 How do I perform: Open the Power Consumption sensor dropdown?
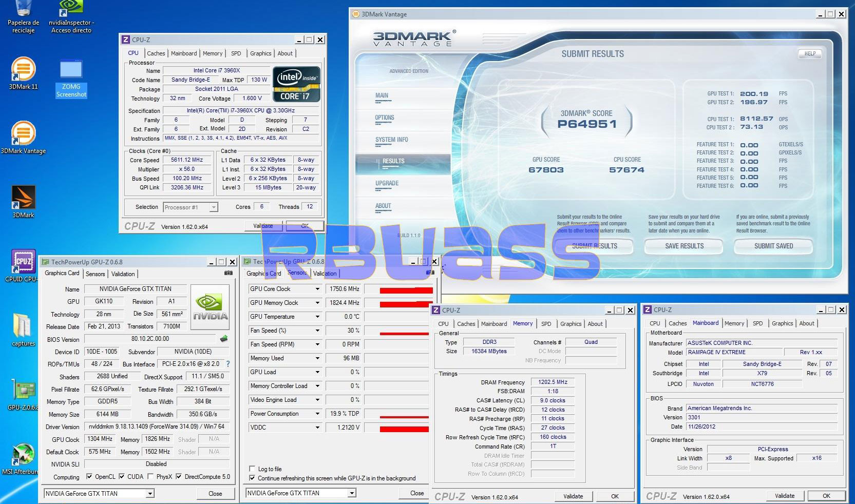tap(317, 414)
